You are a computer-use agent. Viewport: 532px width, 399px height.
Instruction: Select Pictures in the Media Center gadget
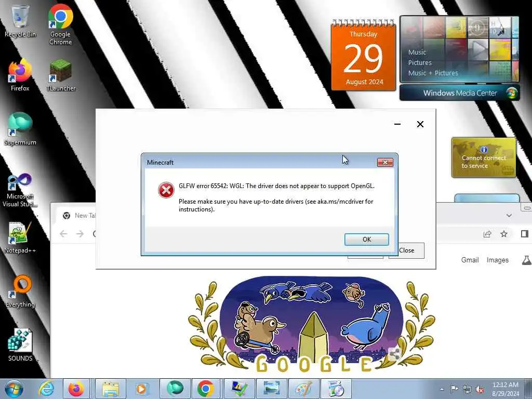[420, 63]
